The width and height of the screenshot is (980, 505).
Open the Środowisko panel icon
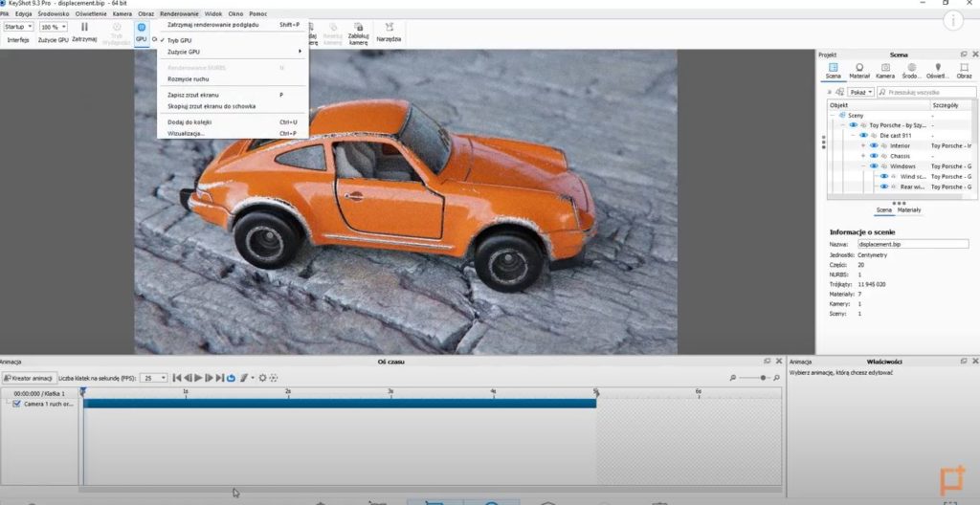[x=912, y=67]
